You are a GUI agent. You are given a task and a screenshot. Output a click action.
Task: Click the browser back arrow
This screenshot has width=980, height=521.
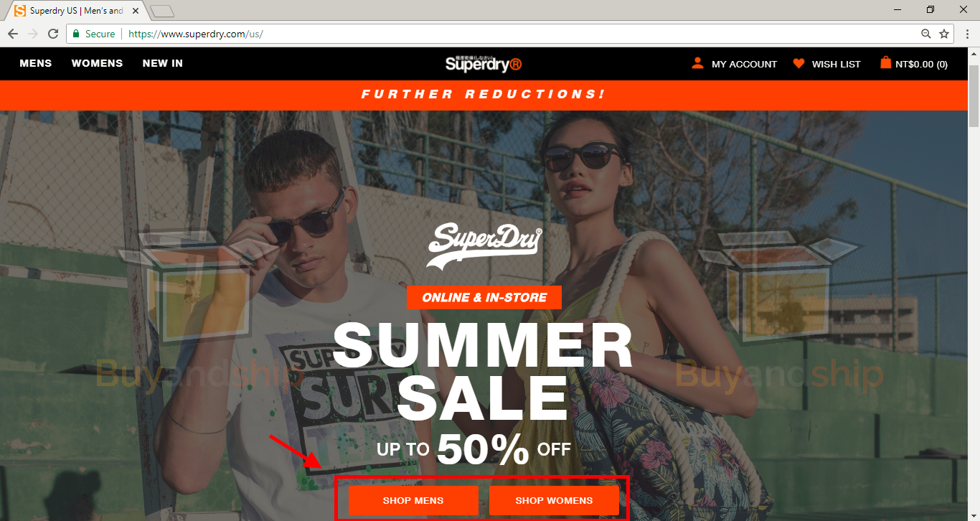(13, 34)
